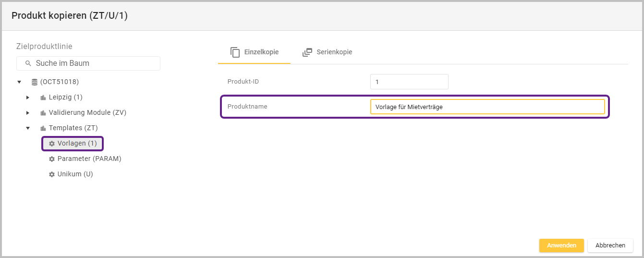
Task: Switch to the Einzelkopie tab
Action: [255, 52]
